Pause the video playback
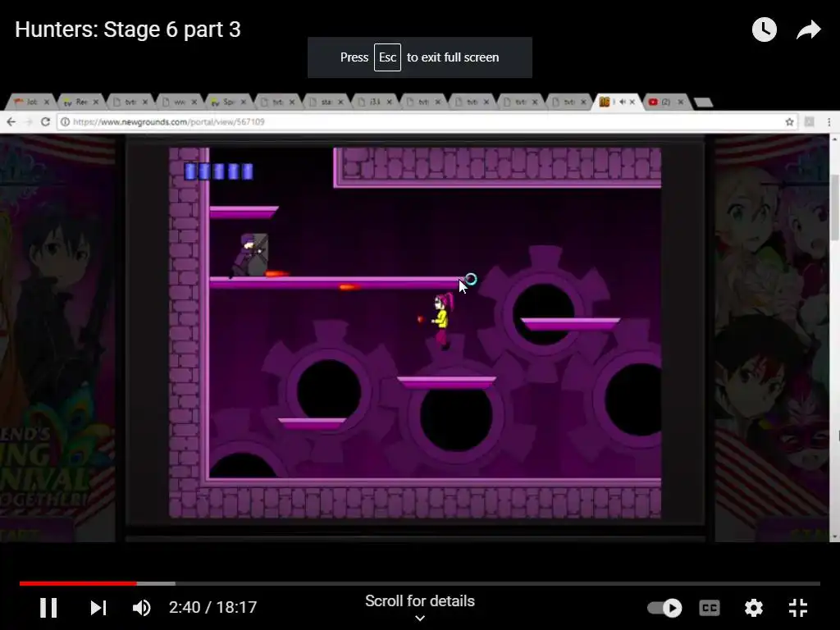 (48, 608)
